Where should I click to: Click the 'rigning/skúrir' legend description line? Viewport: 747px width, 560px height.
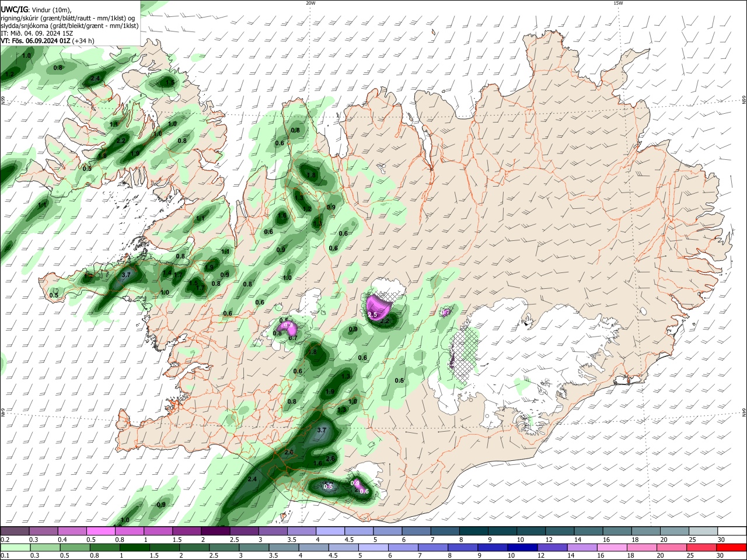point(68,18)
